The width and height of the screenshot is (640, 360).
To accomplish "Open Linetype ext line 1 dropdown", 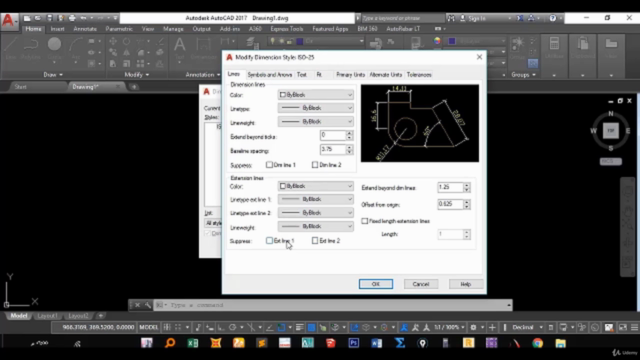I will pos(316,199).
